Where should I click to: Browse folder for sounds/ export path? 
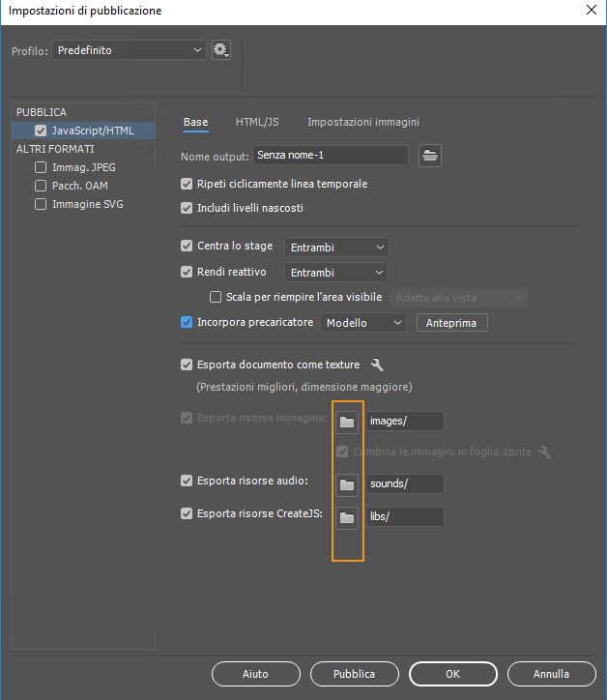click(x=347, y=483)
